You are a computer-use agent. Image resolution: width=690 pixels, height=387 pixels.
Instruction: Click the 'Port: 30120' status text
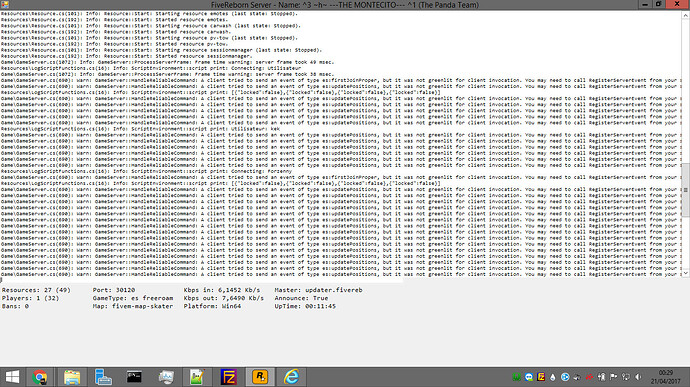click(114, 290)
